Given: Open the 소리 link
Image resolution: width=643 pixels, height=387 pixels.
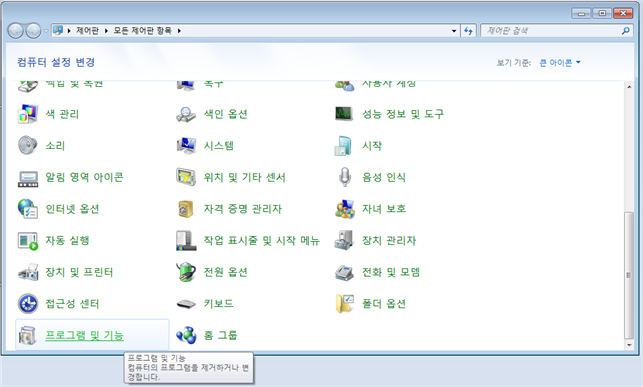Looking at the screenshot, I should tap(55, 146).
